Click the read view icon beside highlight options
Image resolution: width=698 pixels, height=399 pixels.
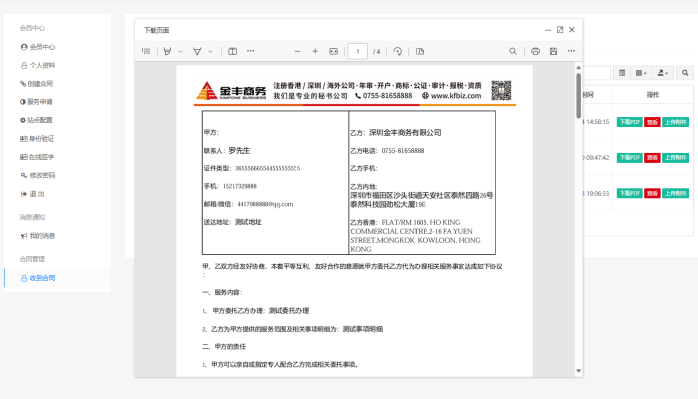tap(232, 51)
